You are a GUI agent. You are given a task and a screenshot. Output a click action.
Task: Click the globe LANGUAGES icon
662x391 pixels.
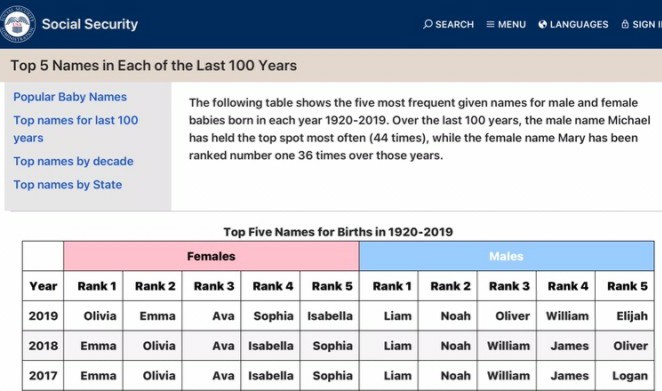pyautogui.click(x=543, y=24)
